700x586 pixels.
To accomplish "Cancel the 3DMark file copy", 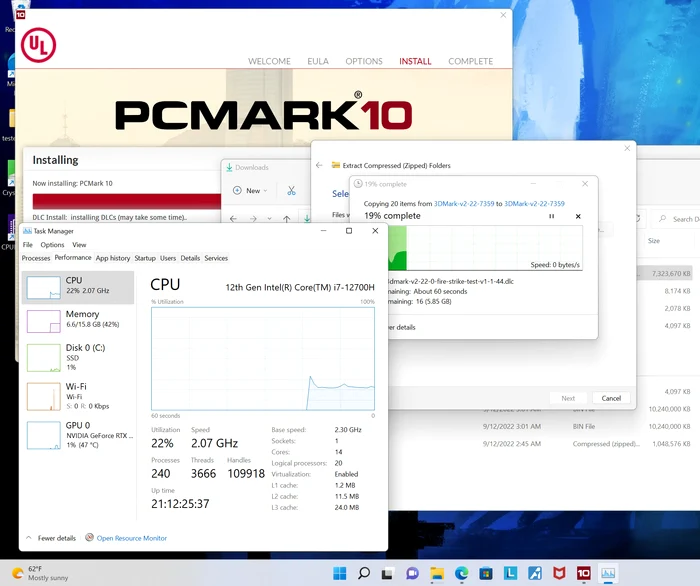I will (578, 216).
